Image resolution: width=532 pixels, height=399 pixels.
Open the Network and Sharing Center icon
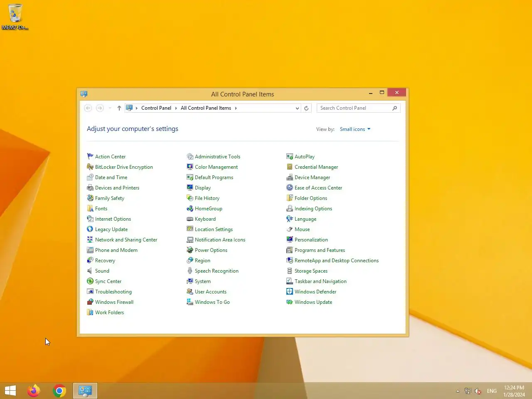point(90,239)
